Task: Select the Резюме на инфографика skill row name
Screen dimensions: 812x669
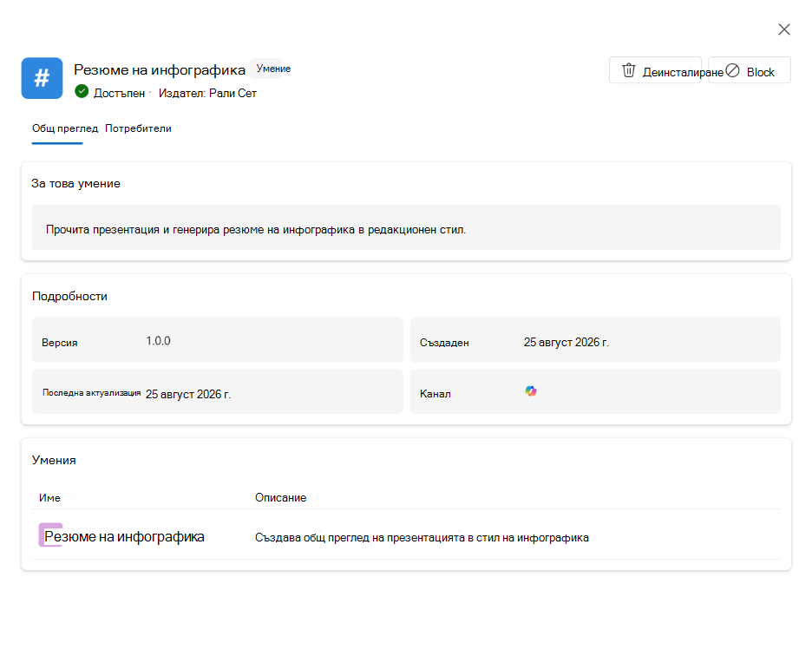Action: 124,537
